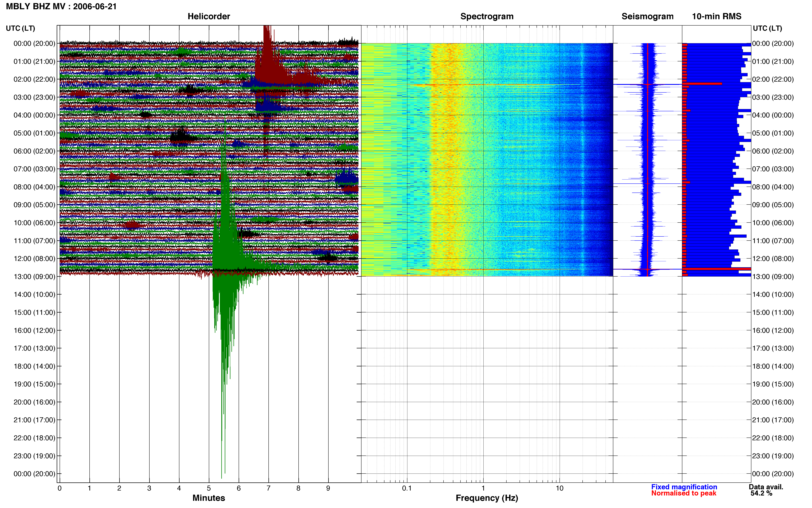Click the horizontal spectrogram streak near 02:15

[487, 84]
